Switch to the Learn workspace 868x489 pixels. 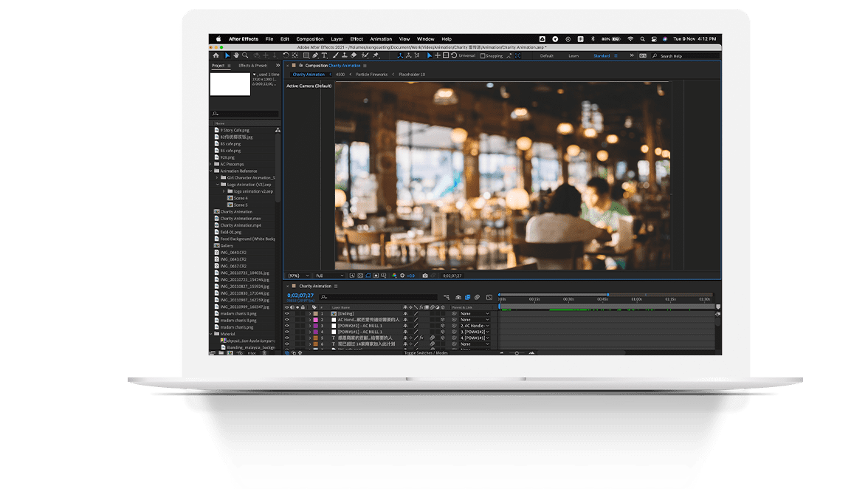coord(573,55)
